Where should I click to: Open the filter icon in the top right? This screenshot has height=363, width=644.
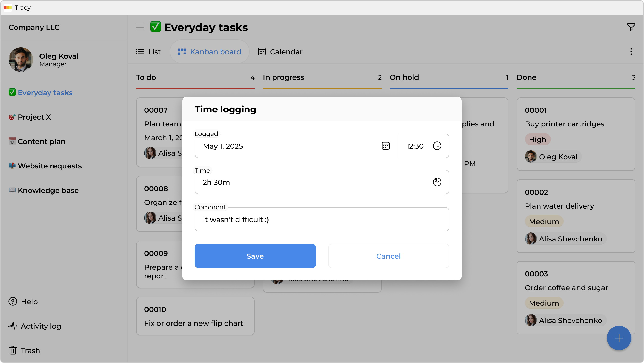[x=631, y=27]
